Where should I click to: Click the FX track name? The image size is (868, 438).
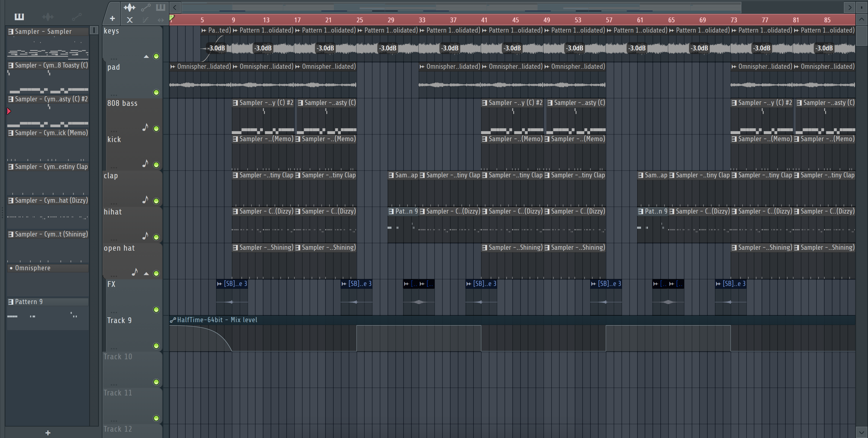[111, 284]
